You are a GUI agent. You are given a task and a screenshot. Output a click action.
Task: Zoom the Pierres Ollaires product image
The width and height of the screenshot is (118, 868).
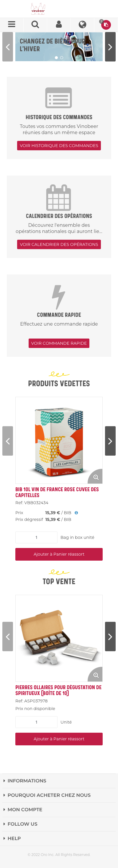(96, 675)
